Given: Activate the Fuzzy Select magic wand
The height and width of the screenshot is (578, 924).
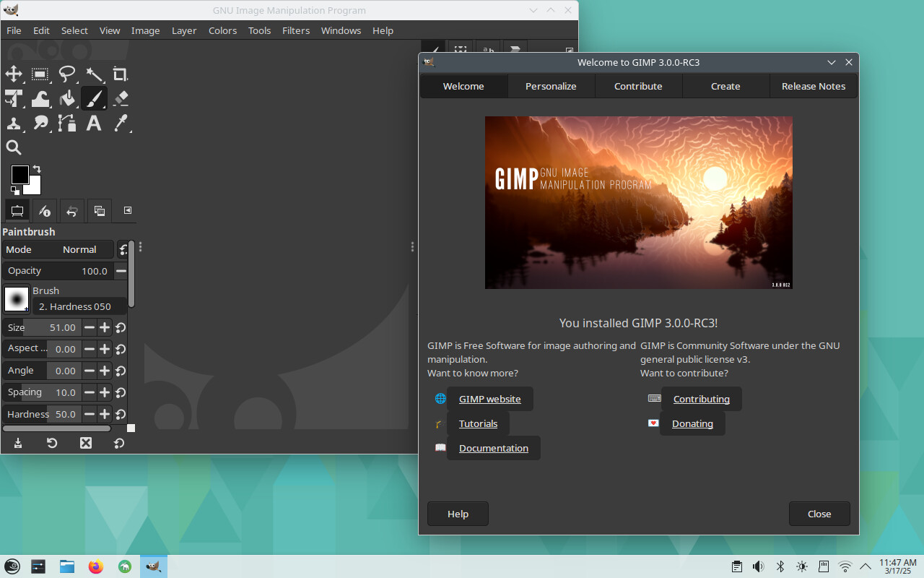Looking at the screenshot, I should (94, 74).
